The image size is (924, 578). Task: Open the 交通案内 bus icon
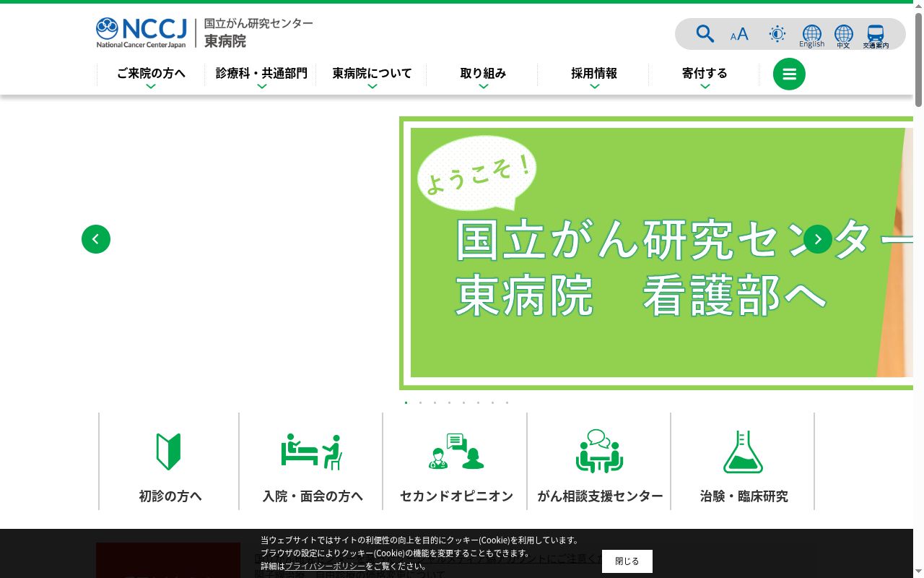(x=876, y=36)
